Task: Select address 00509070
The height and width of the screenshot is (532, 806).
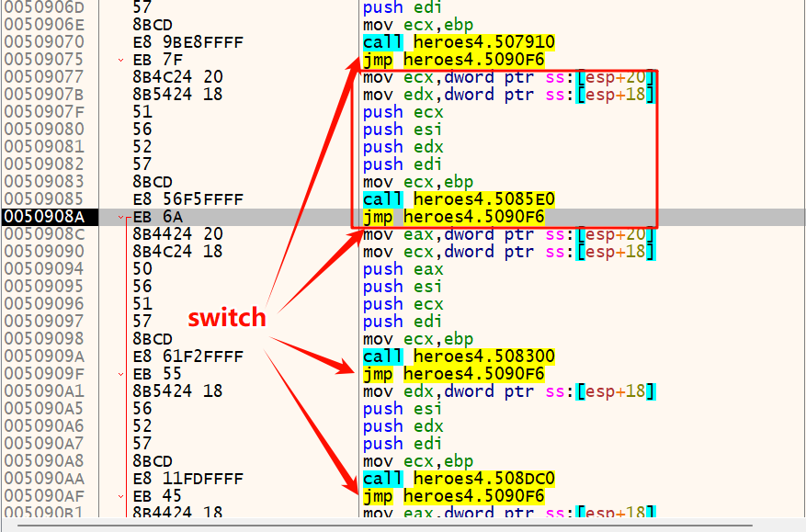Action: coord(44,42)
